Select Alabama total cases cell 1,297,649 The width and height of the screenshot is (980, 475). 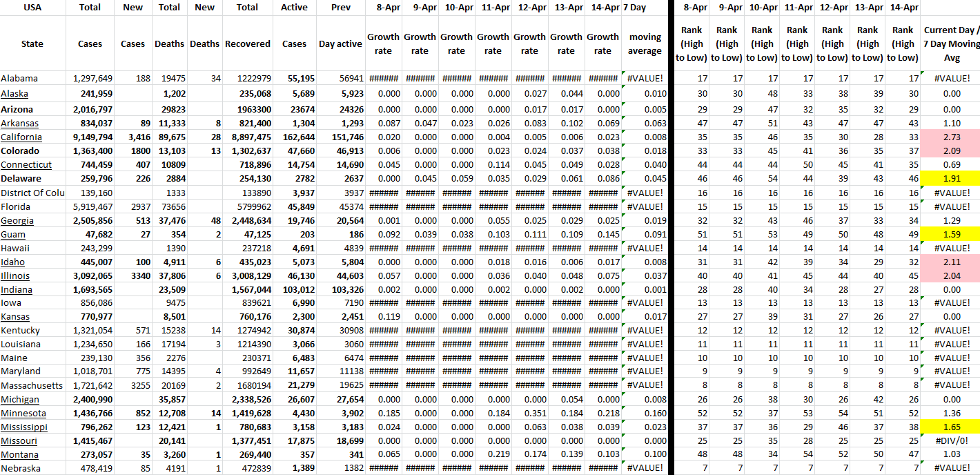coord(90,79)
